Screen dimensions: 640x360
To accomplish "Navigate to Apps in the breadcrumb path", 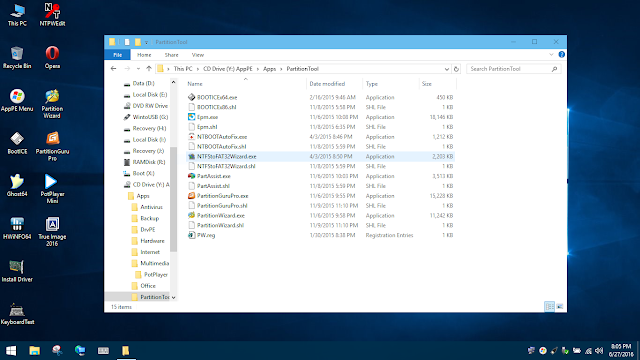I will [x=269, y=69].
